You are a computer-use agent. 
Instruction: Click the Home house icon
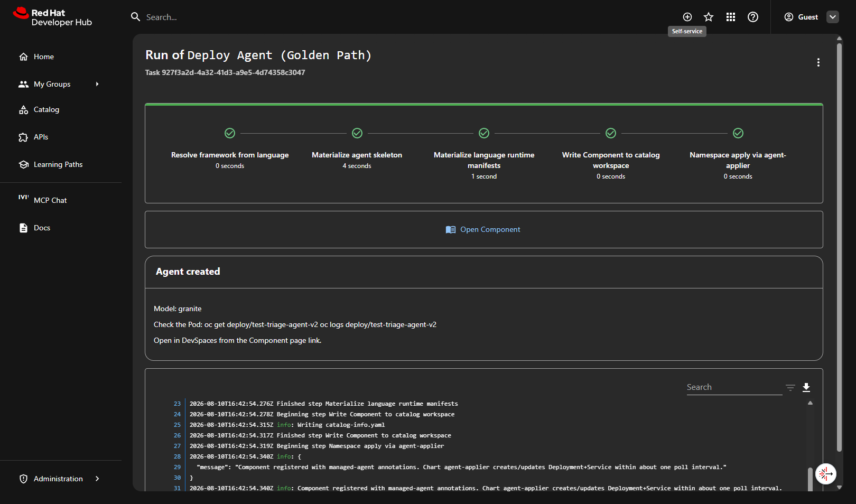23,57
